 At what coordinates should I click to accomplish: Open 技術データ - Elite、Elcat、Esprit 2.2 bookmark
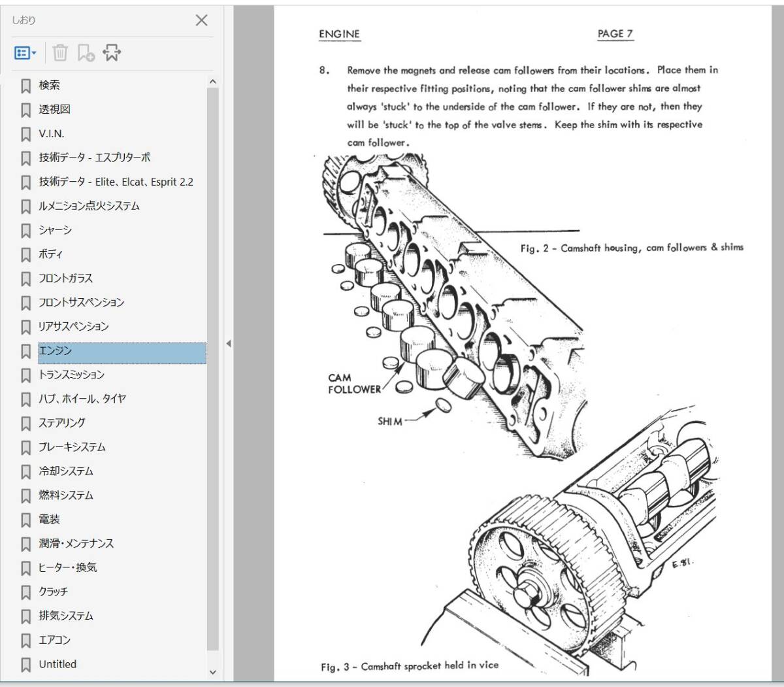pyautogui.click(x=116, y=182)
